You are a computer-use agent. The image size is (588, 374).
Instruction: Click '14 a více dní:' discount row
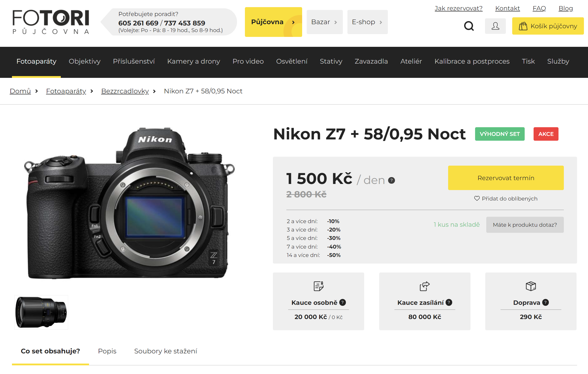(x=314, y=255)
